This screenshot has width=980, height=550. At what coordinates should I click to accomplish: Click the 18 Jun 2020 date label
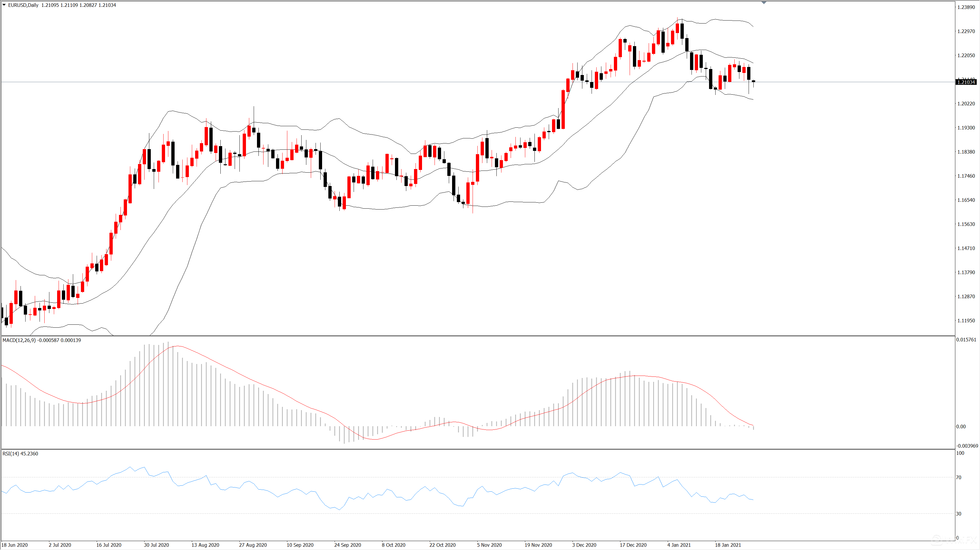pos(15,545)
